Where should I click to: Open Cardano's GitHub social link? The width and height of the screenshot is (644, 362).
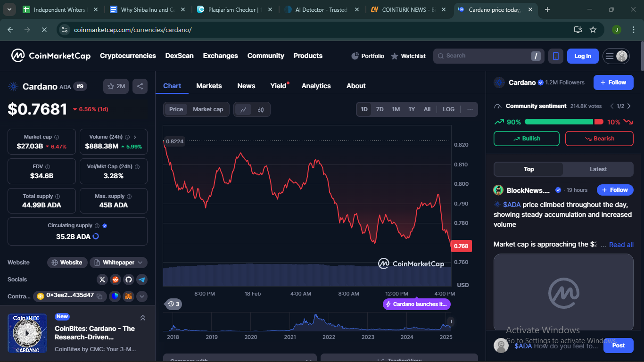[x=129, y=280]
